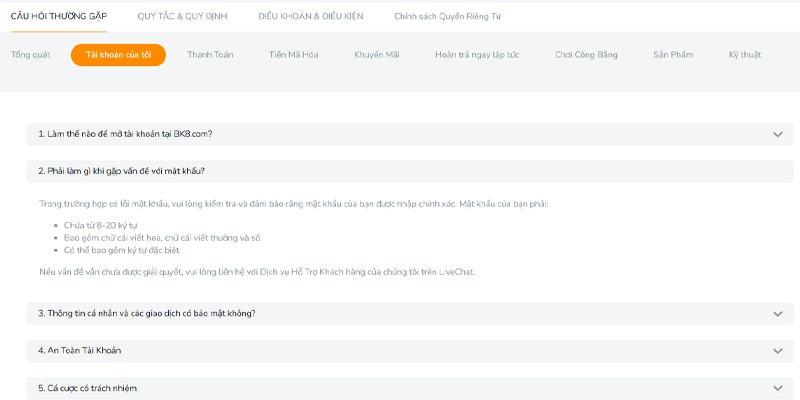Open ĐIỀU KHOẢN & ĐIỀU KIỆN tab

(x=311, y=16)
